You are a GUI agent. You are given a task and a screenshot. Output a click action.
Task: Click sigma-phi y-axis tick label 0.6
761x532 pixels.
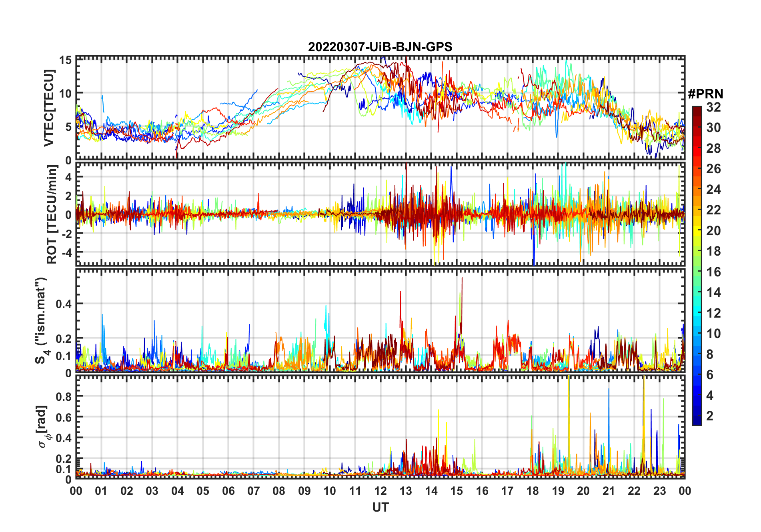[x=64, y=417]
